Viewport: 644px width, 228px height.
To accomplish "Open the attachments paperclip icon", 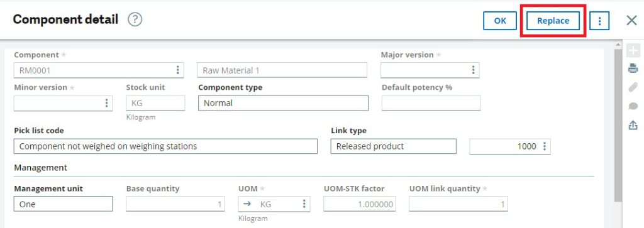I will 633,87.
